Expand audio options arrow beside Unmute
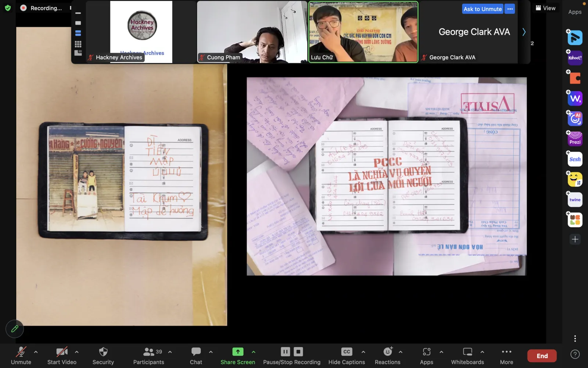The image size is (588, 368). click(36, 352)
